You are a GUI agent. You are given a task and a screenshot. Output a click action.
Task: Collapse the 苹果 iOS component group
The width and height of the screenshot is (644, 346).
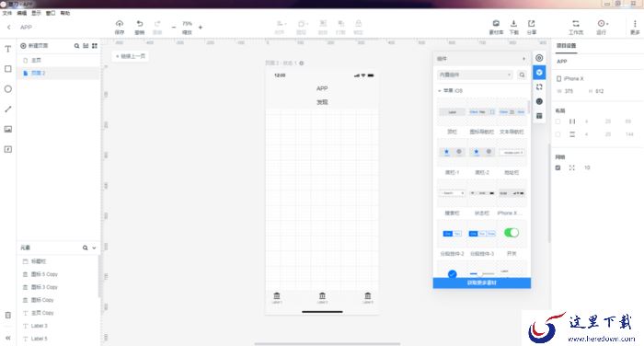tap(440, 90)
